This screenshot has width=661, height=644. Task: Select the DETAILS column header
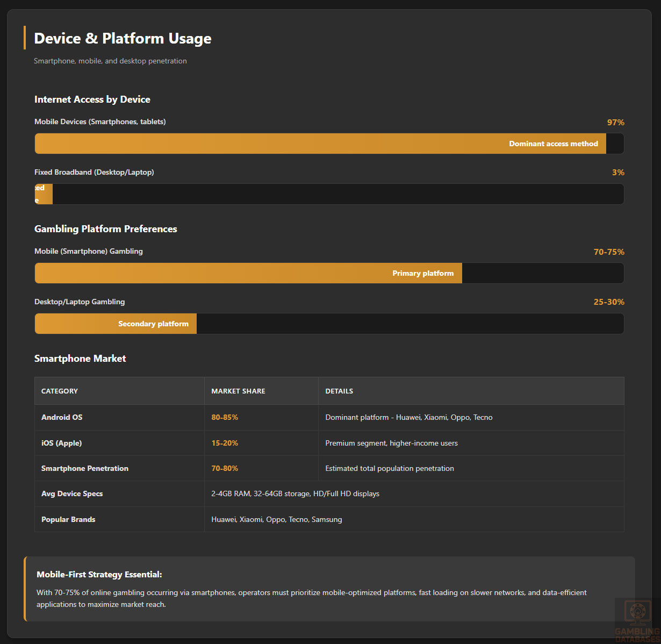pos(339,391)
